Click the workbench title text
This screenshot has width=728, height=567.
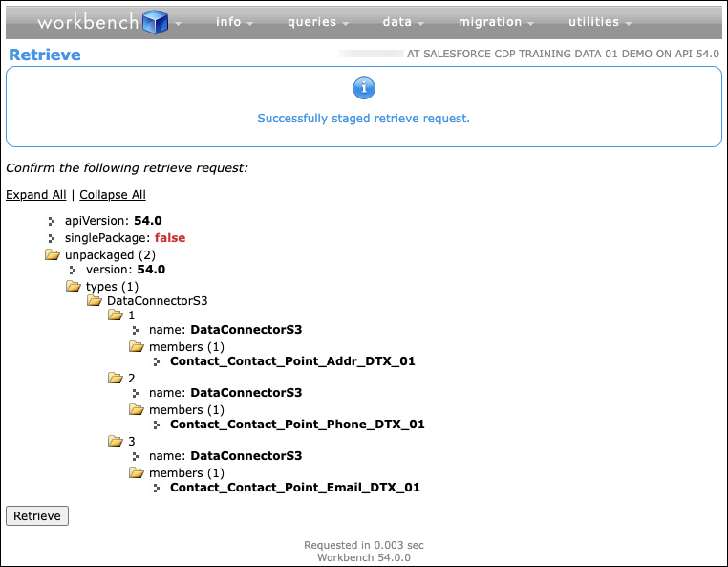(x=88, y=22)
